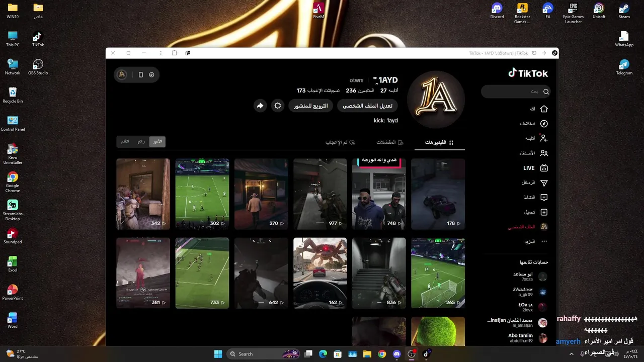This screenshot has height=362, width=644.
Task: Open the LIVE icon in sidebar
Action: point(544,168)
